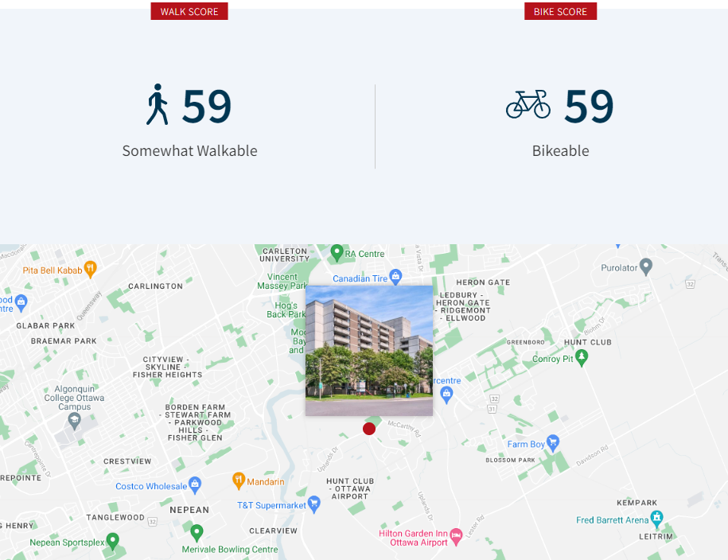
Task: Select the RA Centre map marker
Action: pos(337,253)
